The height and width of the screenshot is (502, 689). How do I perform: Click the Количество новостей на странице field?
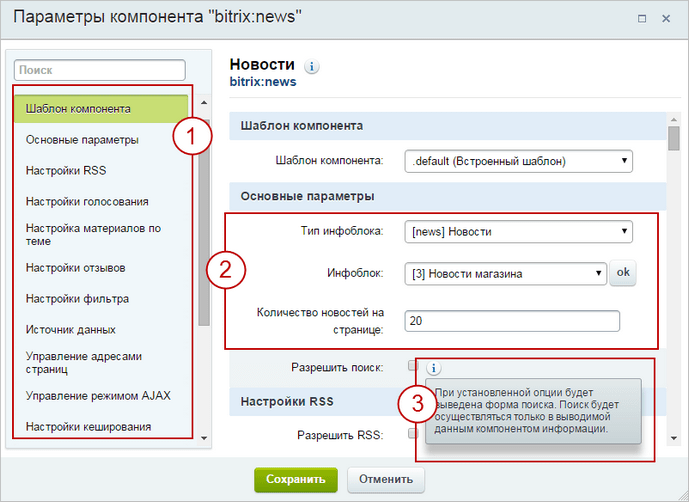point(512,321)
